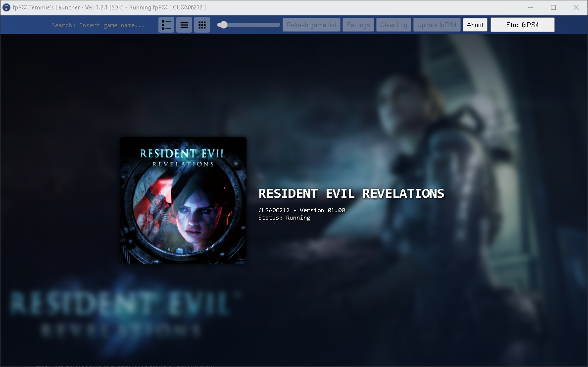The image size is (588, 367).
Task: Activate the bulleted list view mode
Action: coord(166,24)
